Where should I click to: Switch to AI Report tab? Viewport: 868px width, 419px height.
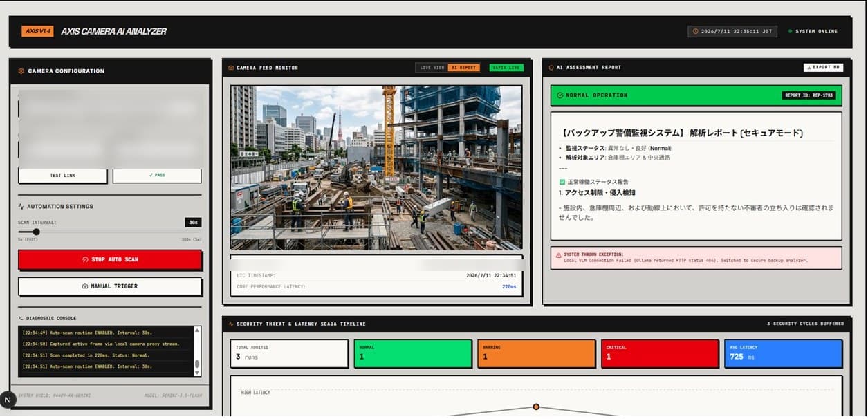463,68
